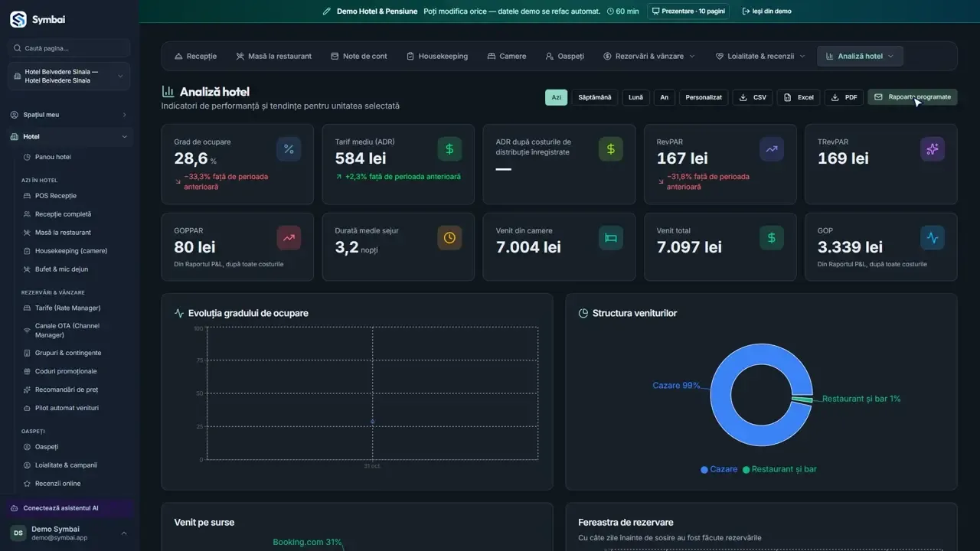Download the report as PDF
Image resolution: width=980 pixels, height=551 pixels.
tap(844, 97)
